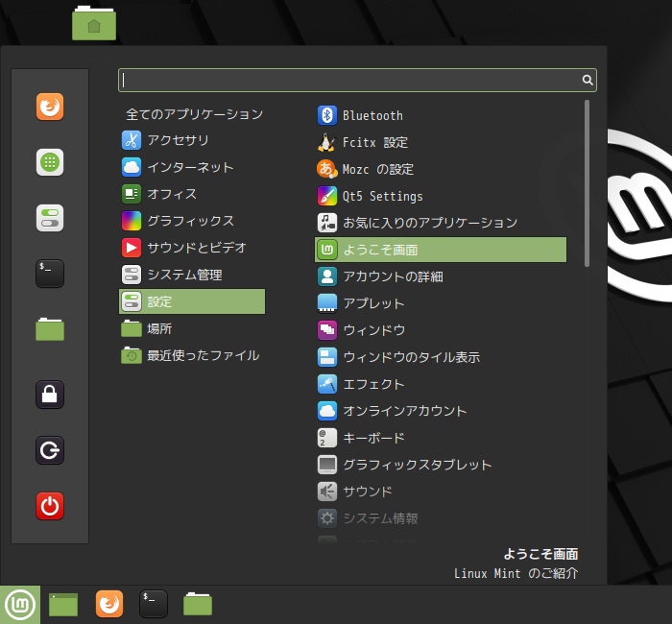Open グラフィックスタブレット settings

pos(441,465)
